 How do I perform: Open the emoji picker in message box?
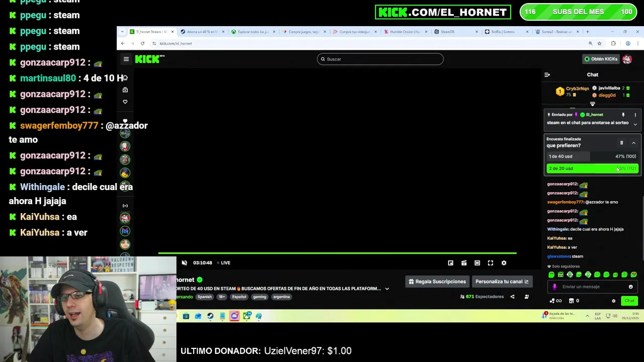pyautogui.click(x=630, y=287)
